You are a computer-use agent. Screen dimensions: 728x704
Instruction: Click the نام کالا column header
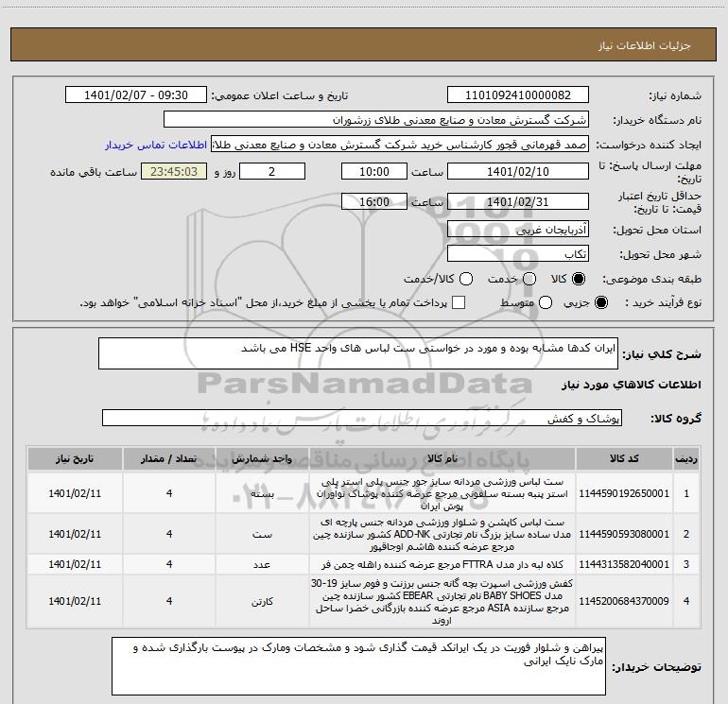(x=442, y=458)
